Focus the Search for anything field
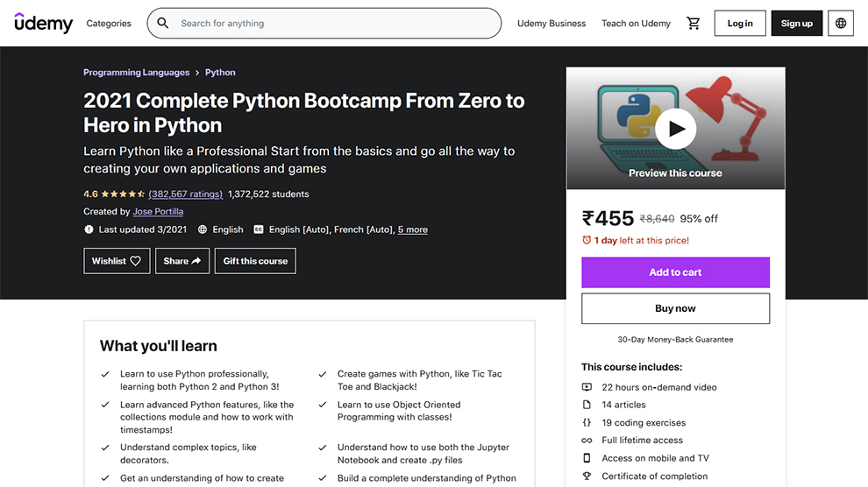Viewport: 868px width, 487px height. pos(324,24)
